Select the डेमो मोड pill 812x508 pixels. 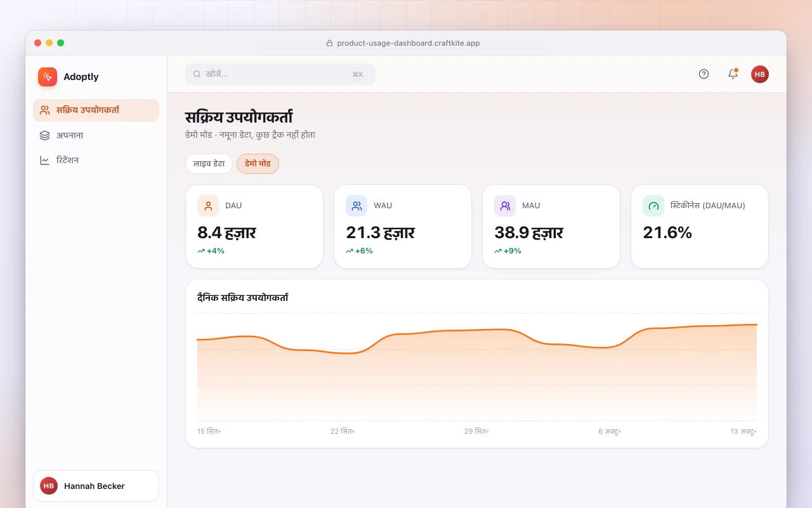[x=258, y=164]
